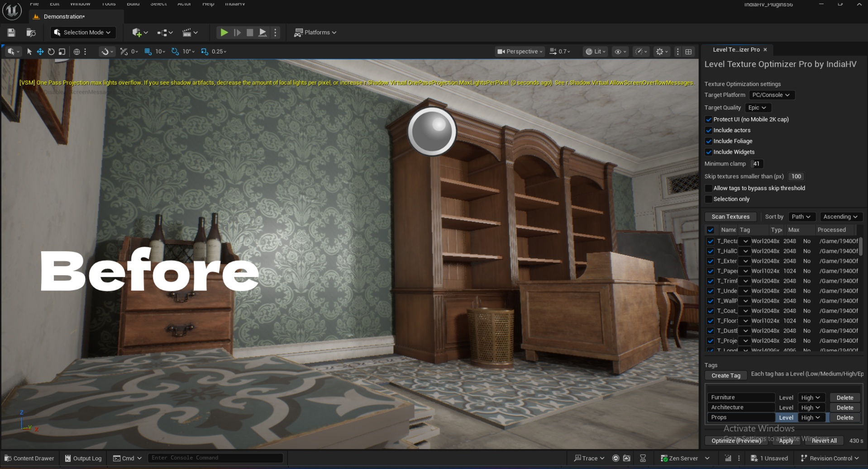
Task: Open the viewport Show eye icon menu
Action: pyautogui.click(x=620, y=52)
